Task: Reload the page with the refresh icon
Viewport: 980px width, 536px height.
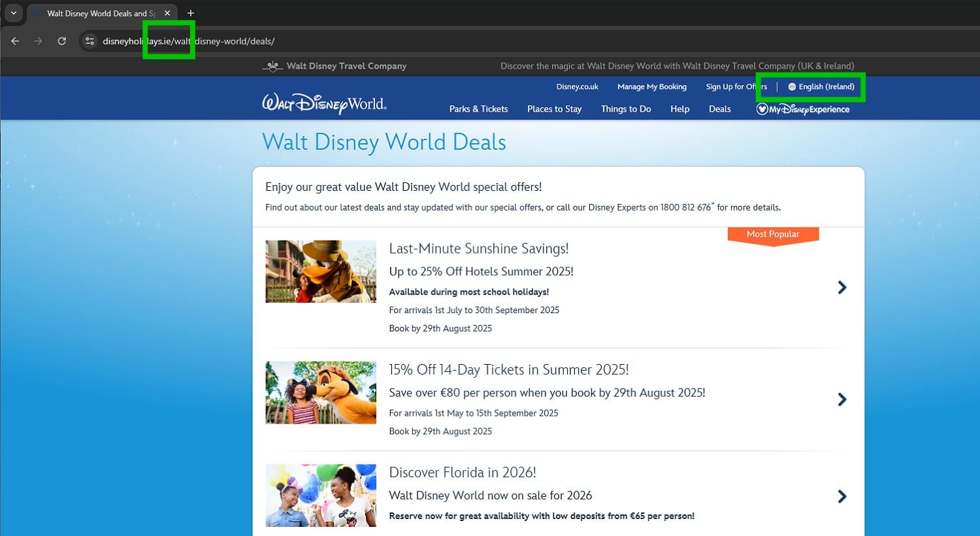Action: coord(61,41)
